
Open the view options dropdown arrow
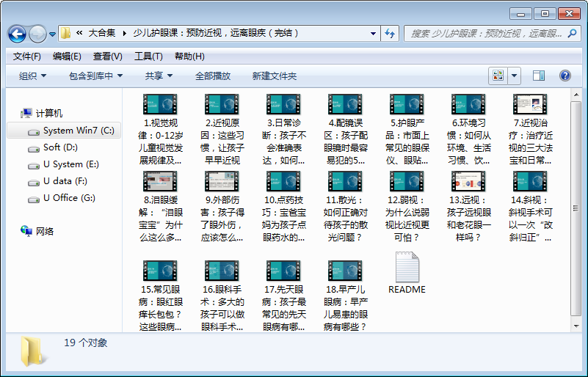[514, 76]
